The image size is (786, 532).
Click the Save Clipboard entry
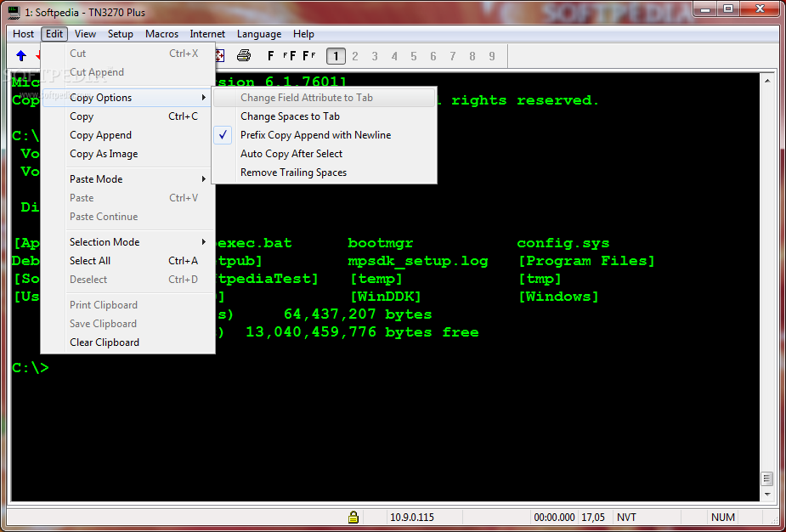click(x=127, y=324)
